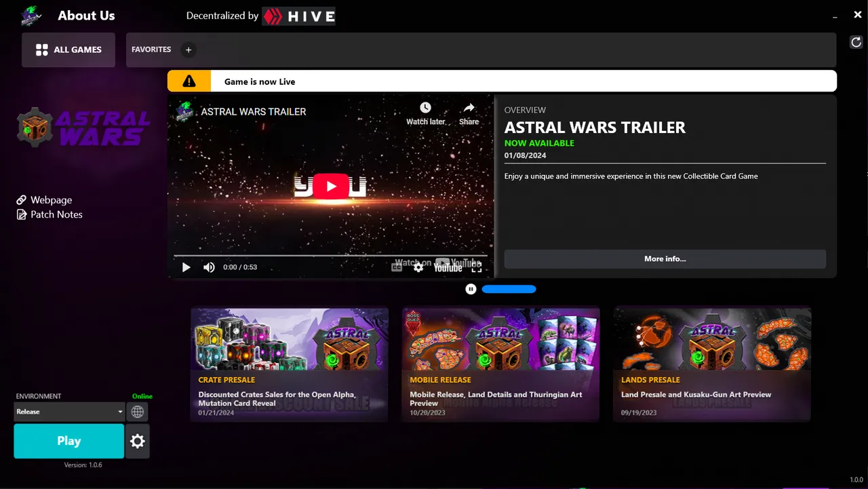Open the Patch Notes link
868x489 pixels.
50,214
